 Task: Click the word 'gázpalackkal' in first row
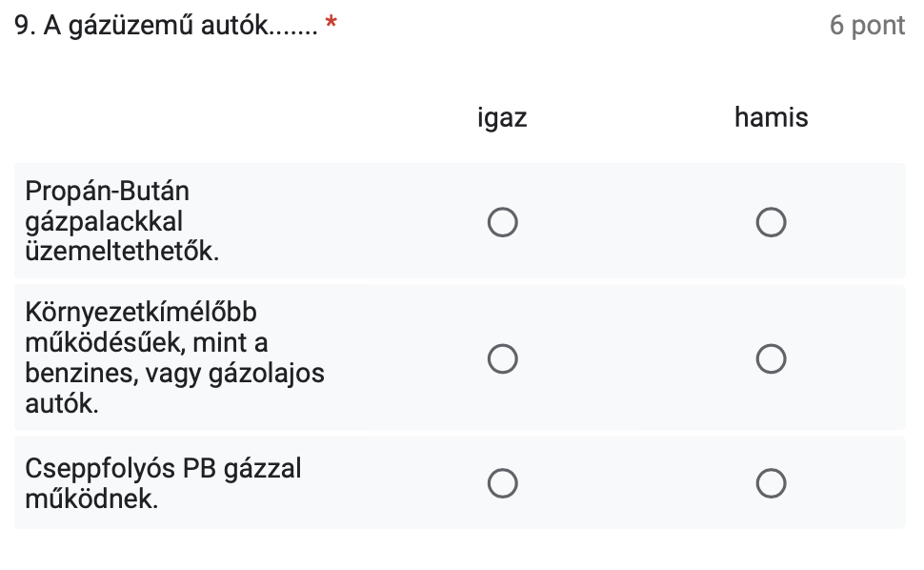(104, 222)
